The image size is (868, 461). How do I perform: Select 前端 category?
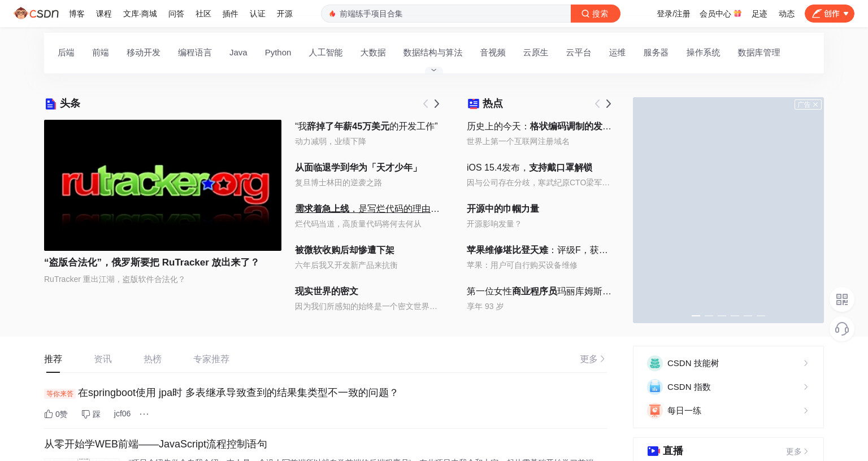(101, 53)
